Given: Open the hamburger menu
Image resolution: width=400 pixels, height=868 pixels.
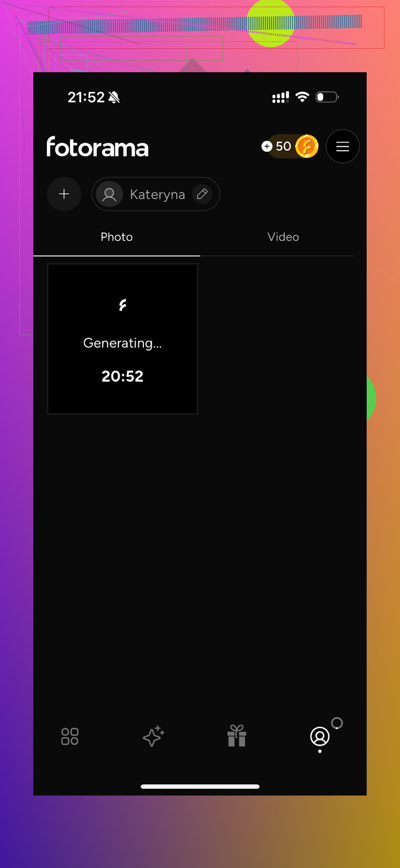Looking at the screenshot, I should click(342, 146).
